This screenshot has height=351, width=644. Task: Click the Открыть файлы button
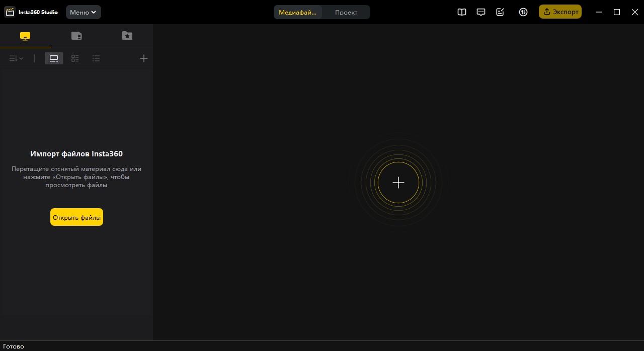click(76, 217)
